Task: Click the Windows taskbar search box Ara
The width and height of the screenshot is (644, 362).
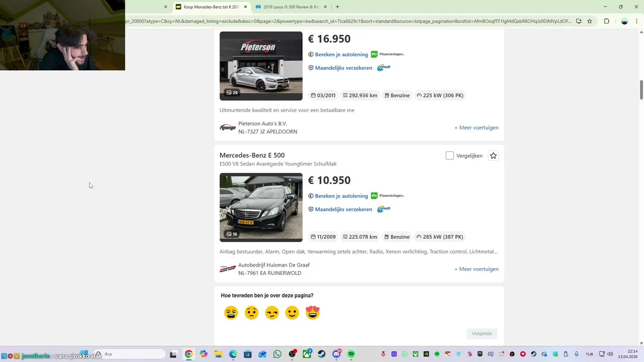Action: tap(130, 354)
